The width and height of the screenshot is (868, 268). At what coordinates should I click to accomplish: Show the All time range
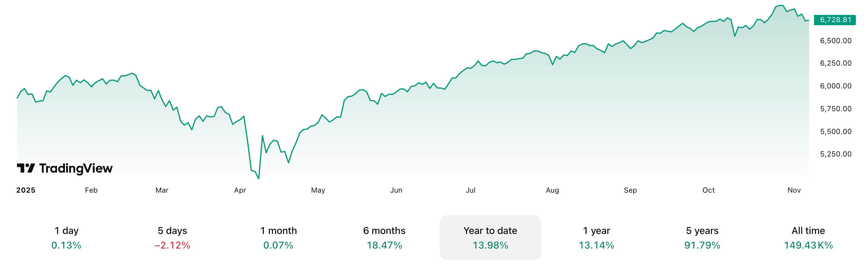[808, 238]
